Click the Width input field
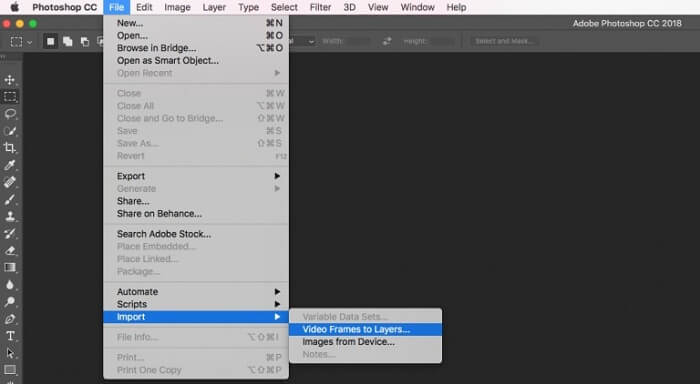Screen dimensions: 700x384 pos(357,41)
